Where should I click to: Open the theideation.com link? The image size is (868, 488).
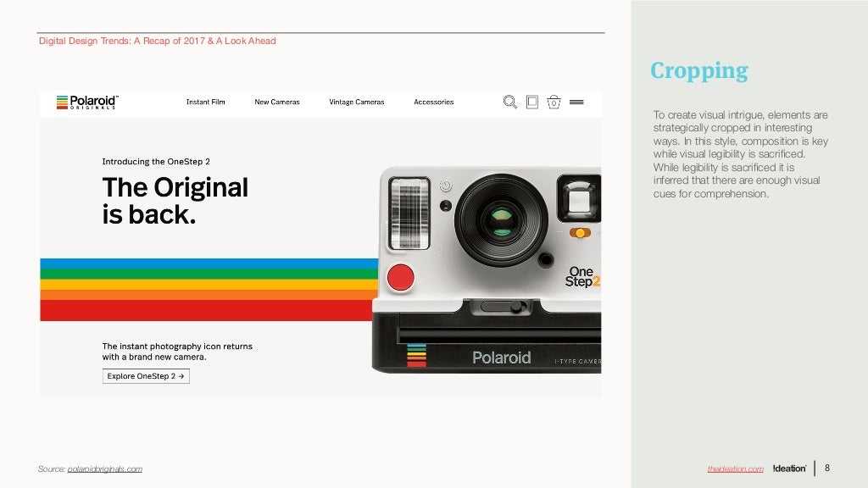pyautogui.click(x=735, y=469)
